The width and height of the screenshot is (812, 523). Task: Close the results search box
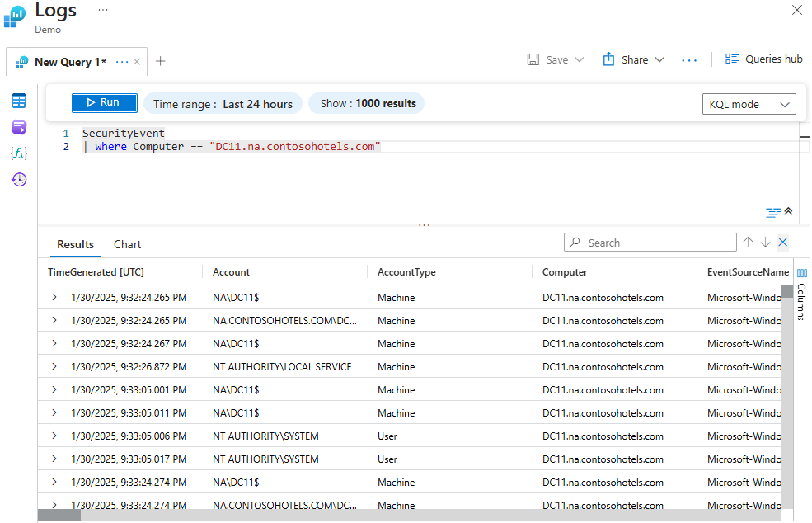(x=783, y=242)
